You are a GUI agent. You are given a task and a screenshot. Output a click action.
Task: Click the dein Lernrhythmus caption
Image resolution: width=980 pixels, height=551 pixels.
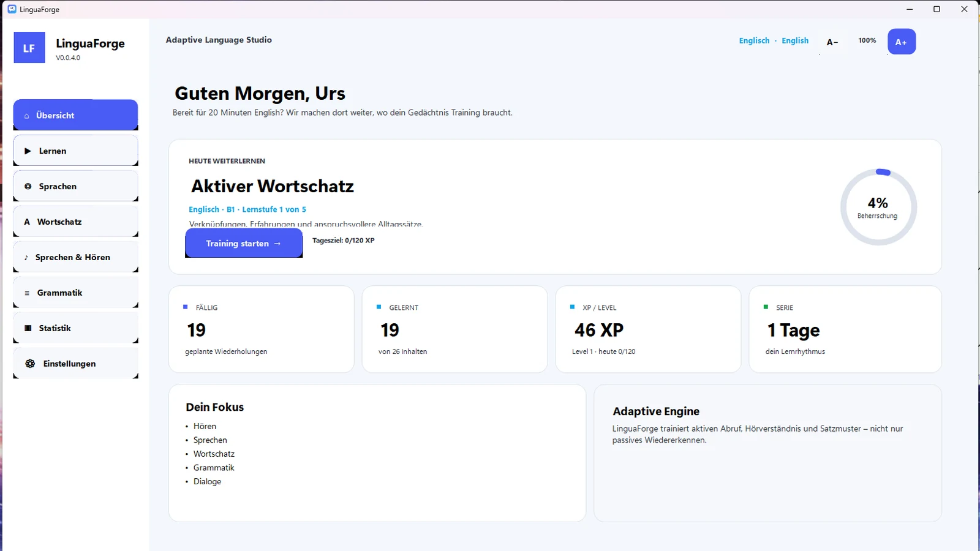point(795,351)
